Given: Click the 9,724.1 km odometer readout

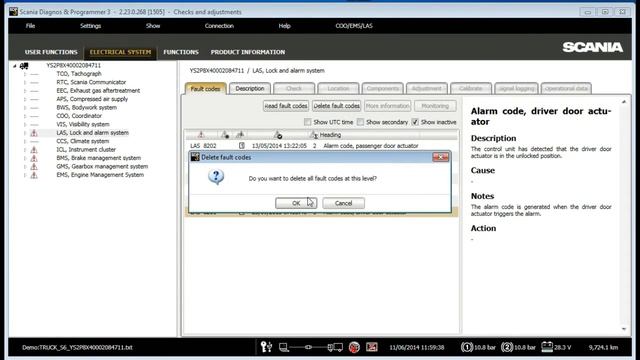Looking at the screenshot, I should [603, 347].
